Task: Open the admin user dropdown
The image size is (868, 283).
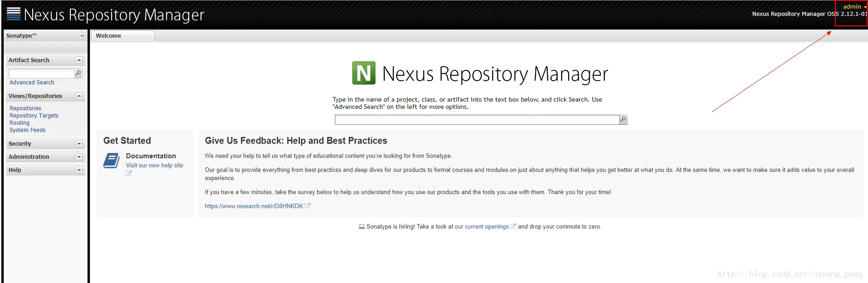Action: point(854,6)
